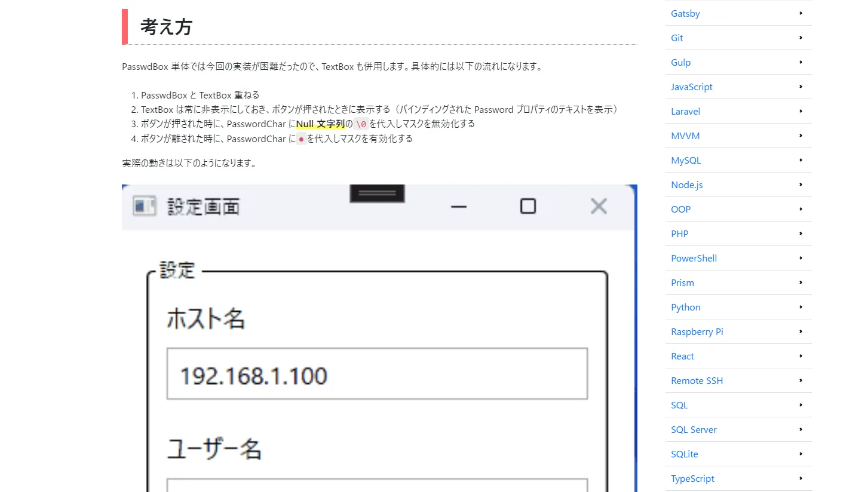Open the Git category link
This screenshot has height=492, width=868.
pos(677,38)
